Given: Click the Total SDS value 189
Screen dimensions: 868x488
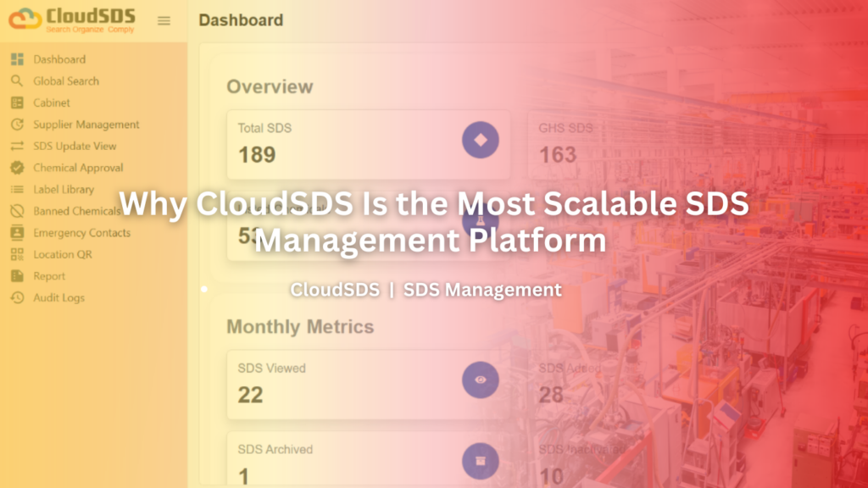Looking at the screenshot, I should 257,155.
